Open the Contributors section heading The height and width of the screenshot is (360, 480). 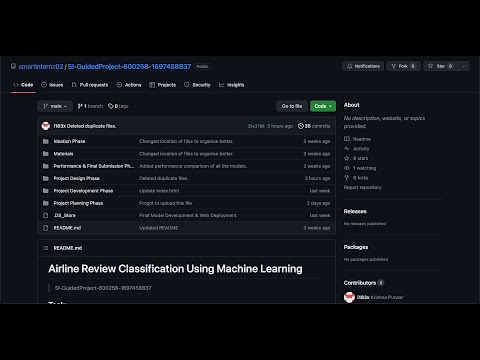360,283
